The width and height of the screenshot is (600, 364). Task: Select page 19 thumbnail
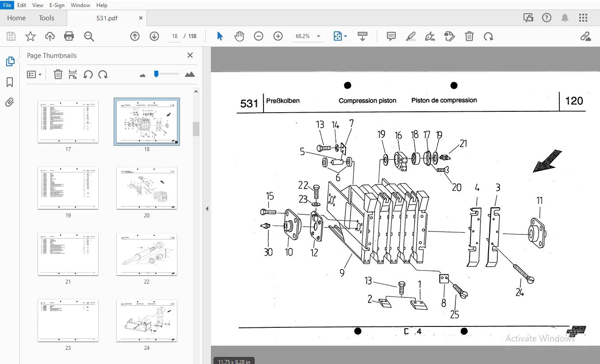point(68,188)
